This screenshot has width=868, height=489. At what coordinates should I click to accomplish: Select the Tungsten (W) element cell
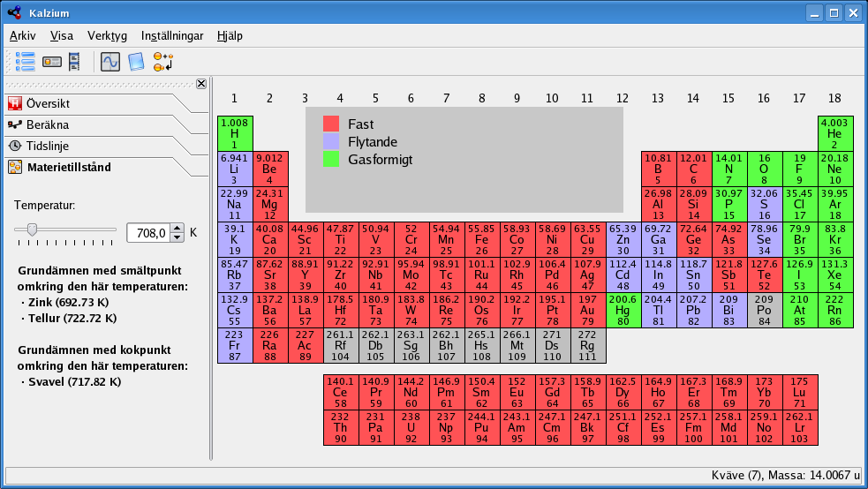[411, 310]
